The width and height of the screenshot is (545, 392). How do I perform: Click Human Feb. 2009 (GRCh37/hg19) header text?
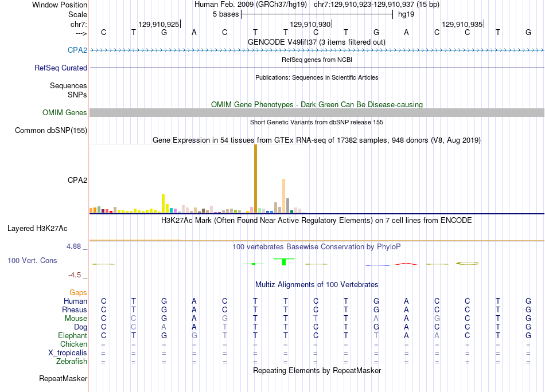251,5
